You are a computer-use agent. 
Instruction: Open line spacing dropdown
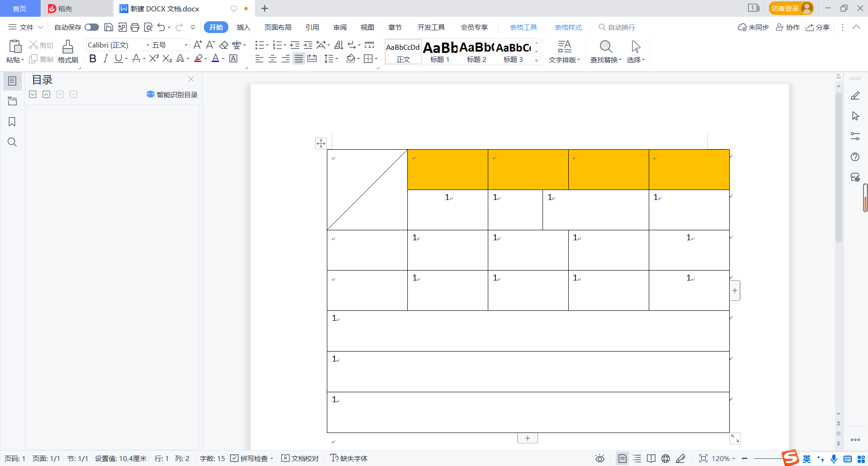[x=337, y=59]
